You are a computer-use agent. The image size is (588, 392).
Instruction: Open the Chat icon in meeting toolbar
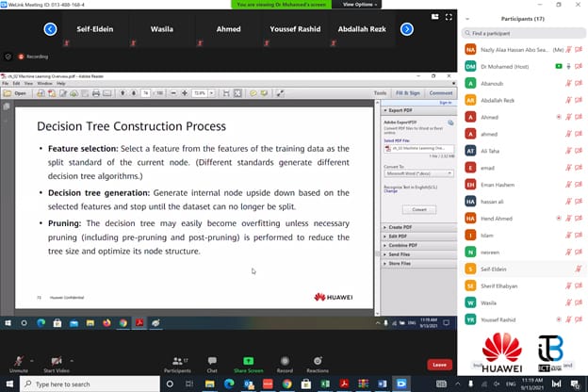click(x=212, y=361)
